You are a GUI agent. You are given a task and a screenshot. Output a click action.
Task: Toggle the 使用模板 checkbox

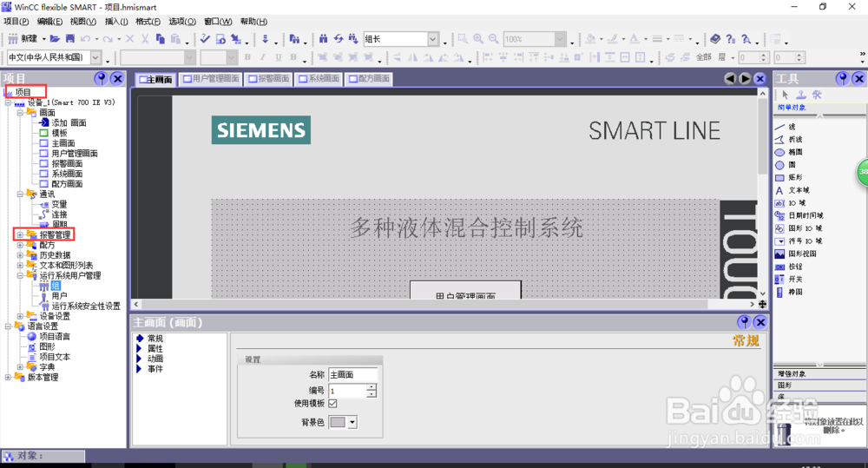332,403
